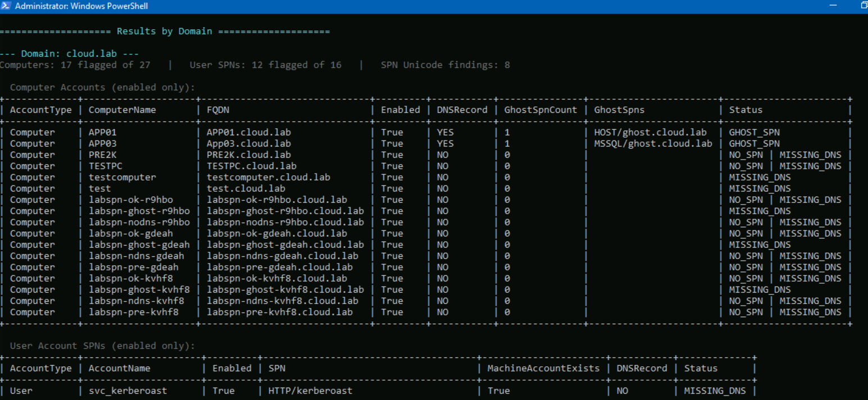
Task: Click the DNSRecord header in computer table
Action: click(462, 110)
